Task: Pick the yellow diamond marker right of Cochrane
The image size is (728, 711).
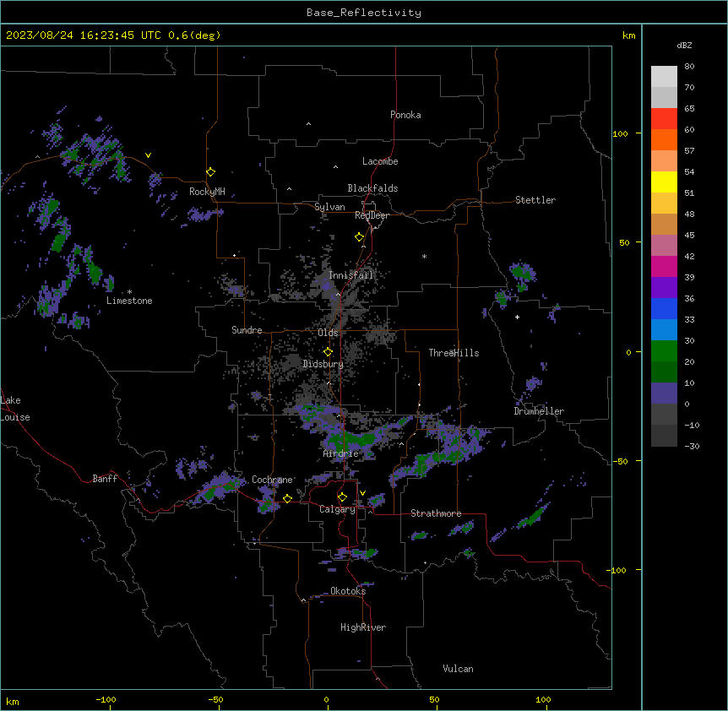Action: click(288, 498)
